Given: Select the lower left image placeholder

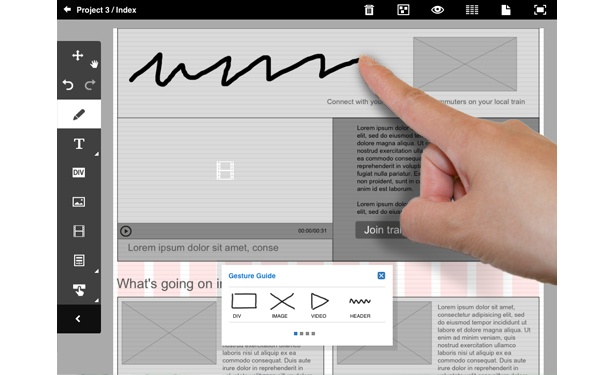Looking at the screenshot, I should click(169, 333).
